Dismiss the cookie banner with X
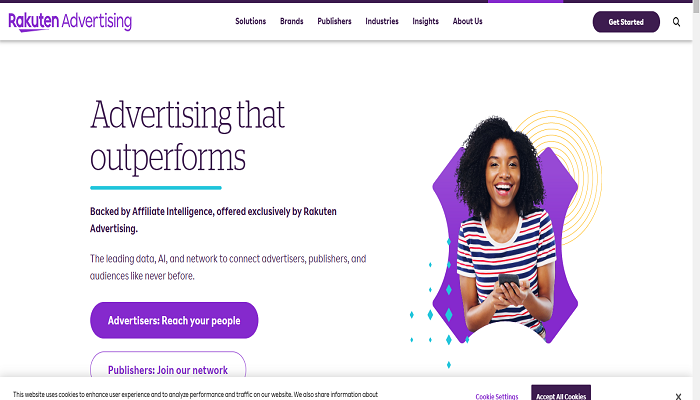This screenshot has width=700, height=400. click(678, 396)
